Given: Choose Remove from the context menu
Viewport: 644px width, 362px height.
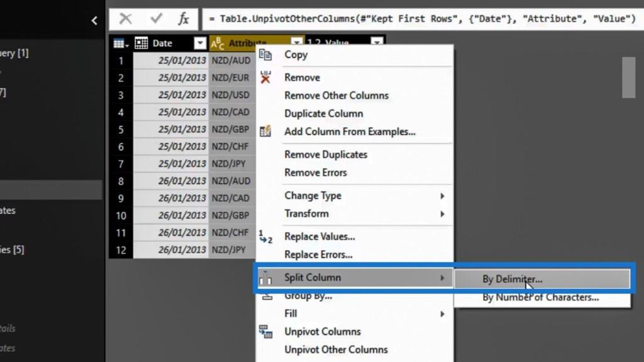Looking at the screenshot, I should pos(303,77).
